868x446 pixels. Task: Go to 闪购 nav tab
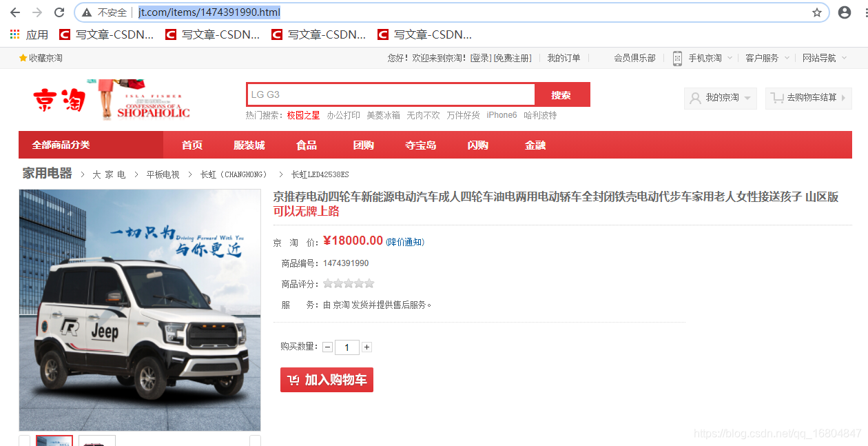[478, 145]
